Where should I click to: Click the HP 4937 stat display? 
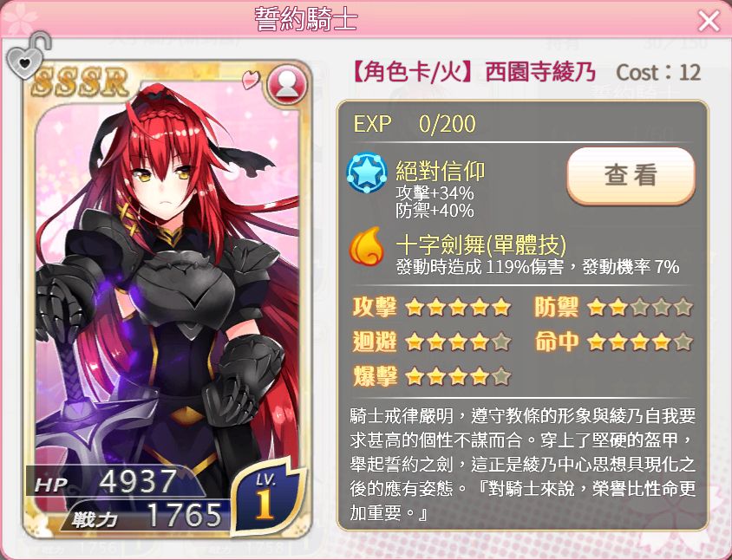coord(107,483)
